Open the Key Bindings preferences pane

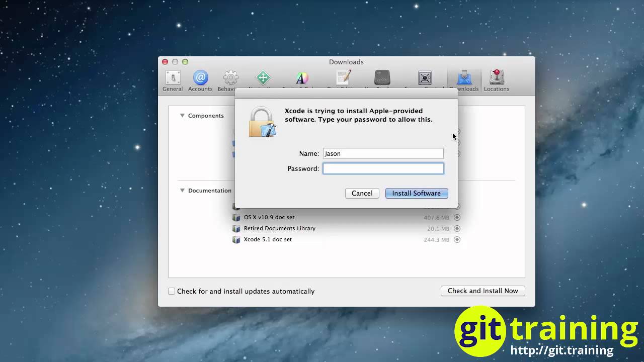pyautogui.click(x=382, y=78)
